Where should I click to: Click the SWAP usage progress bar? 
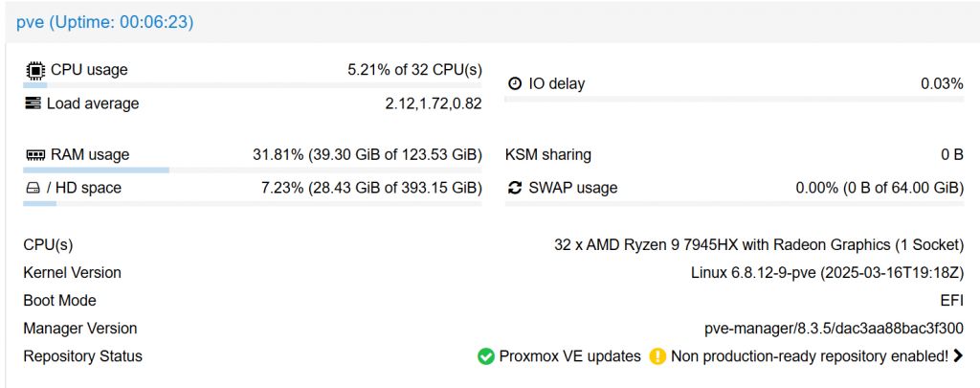coord(734,204)
